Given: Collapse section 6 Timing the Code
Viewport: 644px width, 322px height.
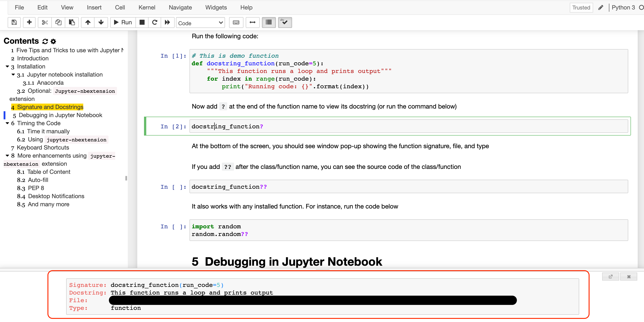Looking at the screenshot, I should (7, 123).
